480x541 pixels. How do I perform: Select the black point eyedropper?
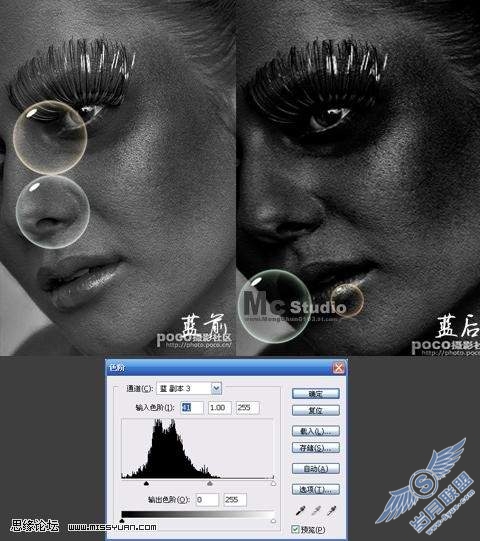point(301,511)
